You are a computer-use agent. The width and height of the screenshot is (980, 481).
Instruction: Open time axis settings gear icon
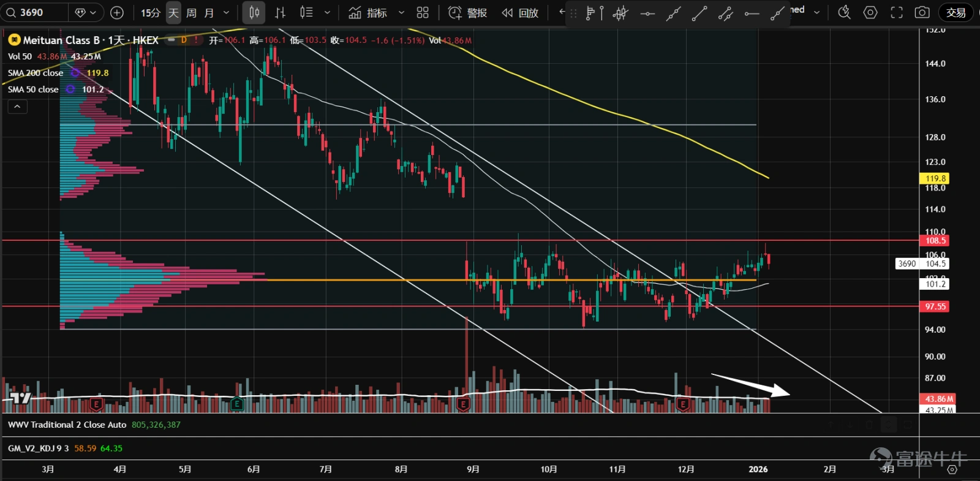pos(952,469)
